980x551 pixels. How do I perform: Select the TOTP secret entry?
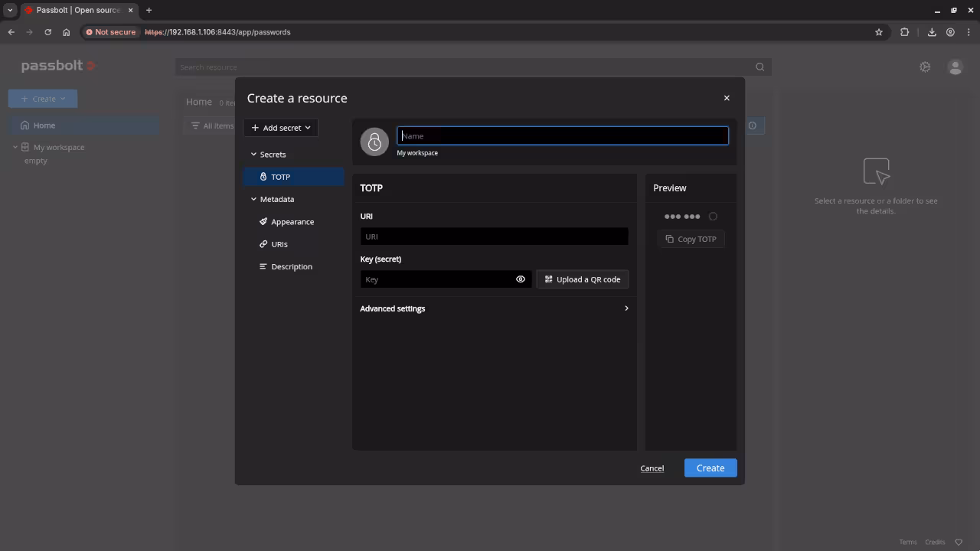pos(280,176)
